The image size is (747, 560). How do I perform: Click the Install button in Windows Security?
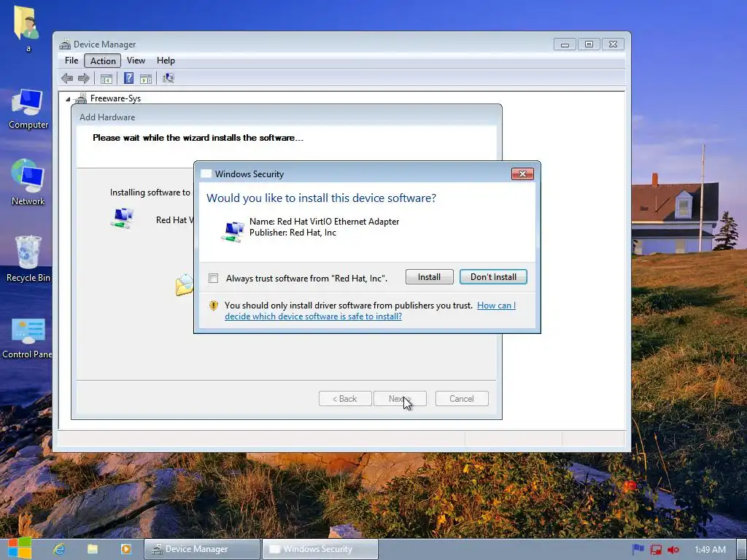tap(429, 277)
